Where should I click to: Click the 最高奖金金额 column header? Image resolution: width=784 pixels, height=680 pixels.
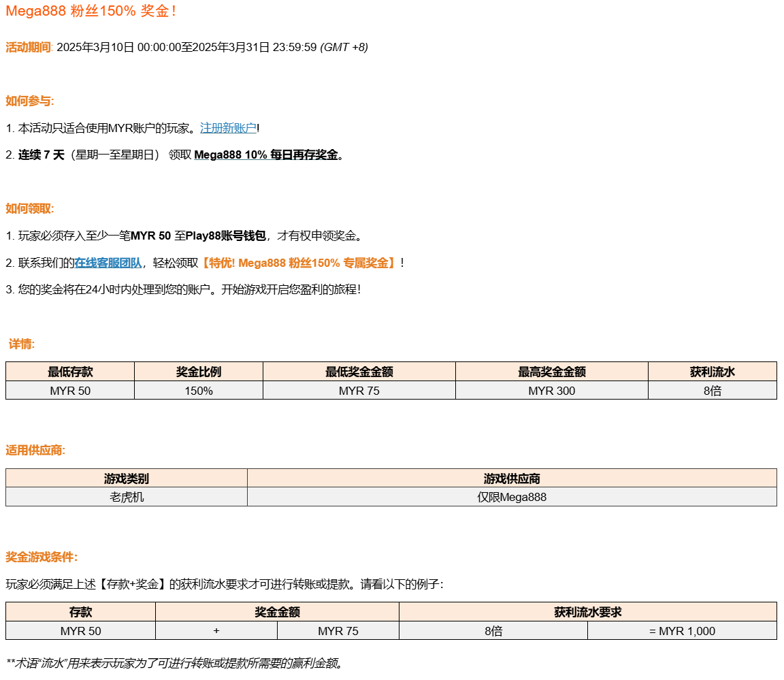(551, 372)
